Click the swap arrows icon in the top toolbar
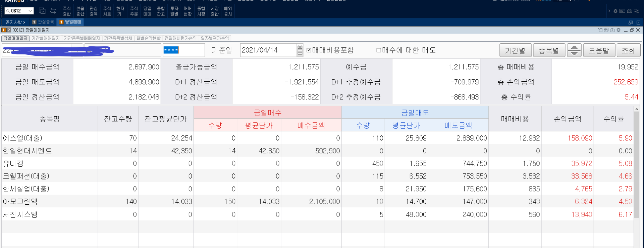 point(53,11)
